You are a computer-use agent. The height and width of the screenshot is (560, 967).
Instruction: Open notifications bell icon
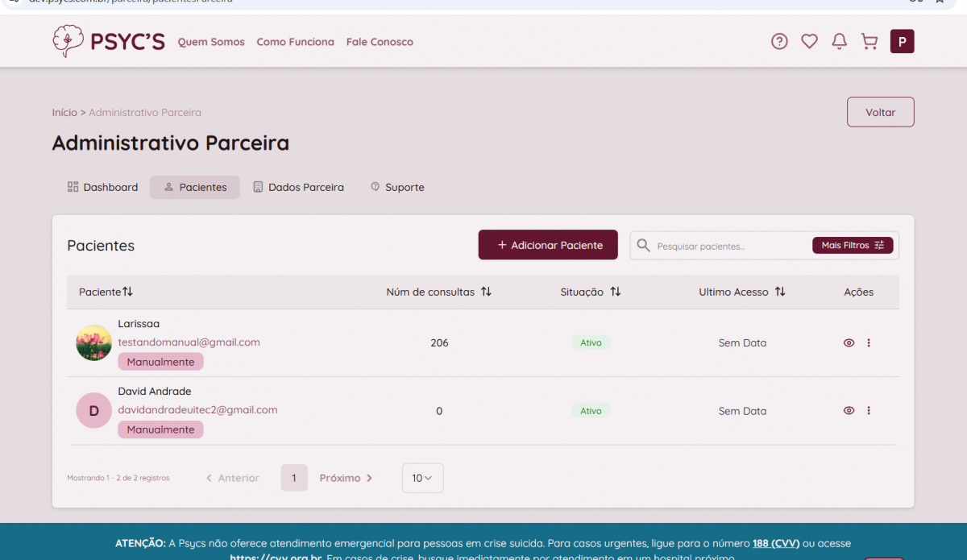pyautogui.click(x=839, y=41)
